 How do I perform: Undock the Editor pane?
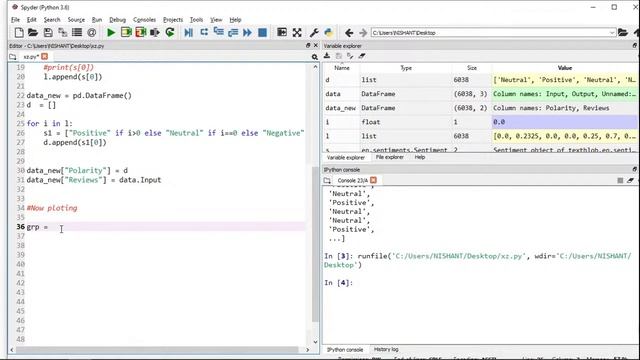[308, 46]
